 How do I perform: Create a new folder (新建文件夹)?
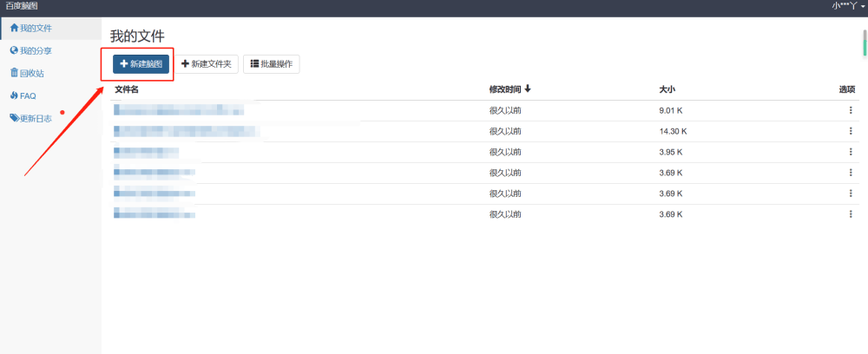pyautogui.click(x=207, y=64)
